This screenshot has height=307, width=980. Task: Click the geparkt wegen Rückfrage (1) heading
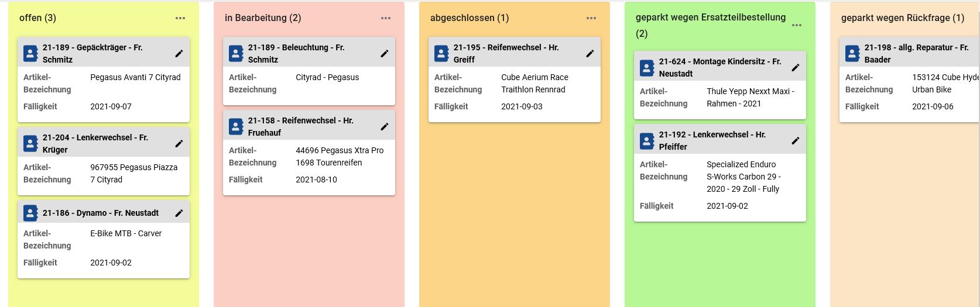pyautogui.click(x=902, y=18)
